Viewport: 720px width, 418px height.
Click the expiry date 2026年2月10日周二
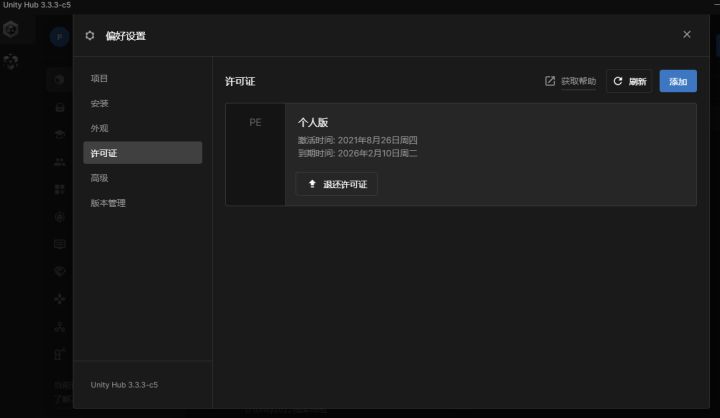click(x=377, y=153)
